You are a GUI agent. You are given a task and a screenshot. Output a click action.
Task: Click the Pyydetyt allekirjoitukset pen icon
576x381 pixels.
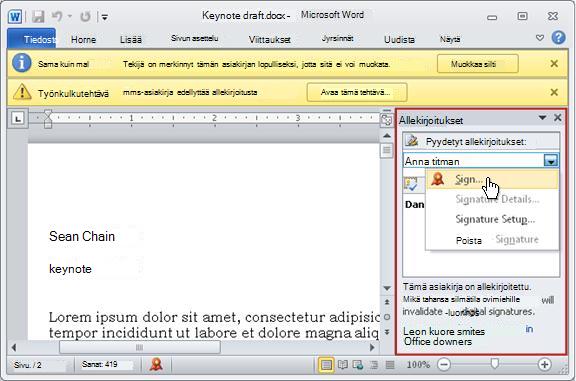click(412, 141)
